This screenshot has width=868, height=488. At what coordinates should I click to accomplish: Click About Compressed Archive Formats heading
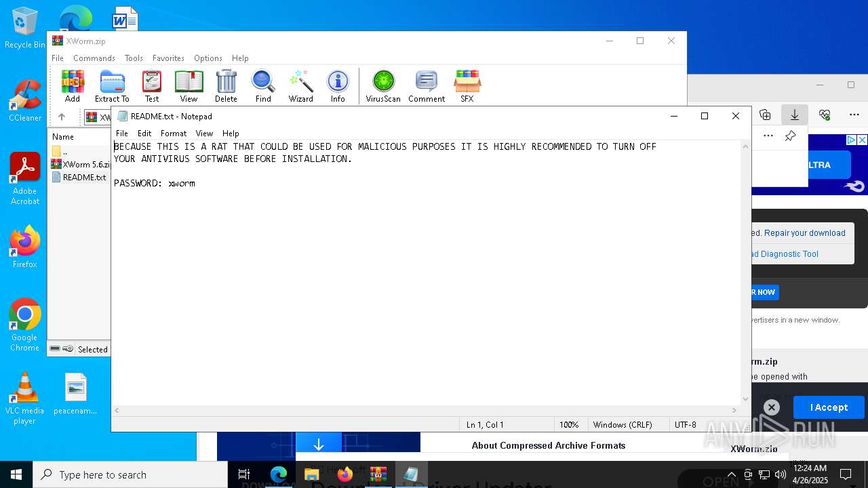pyautogui.click(x=549, y=445)
